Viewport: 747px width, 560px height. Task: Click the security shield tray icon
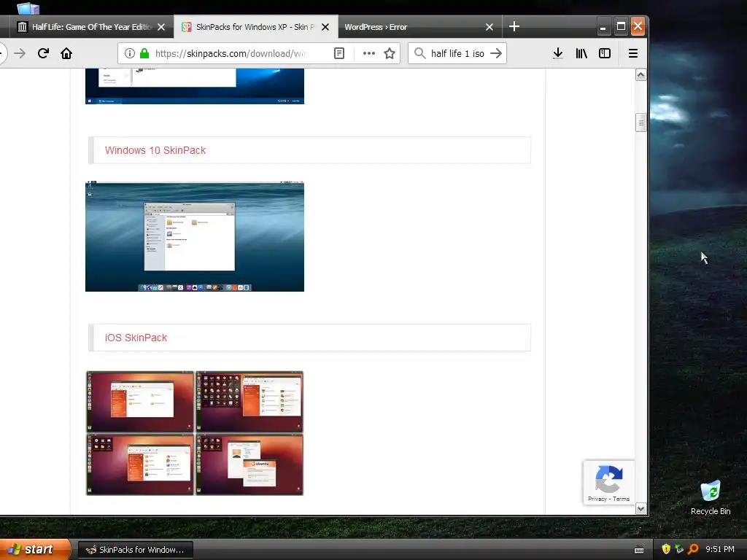coord(666,549)
